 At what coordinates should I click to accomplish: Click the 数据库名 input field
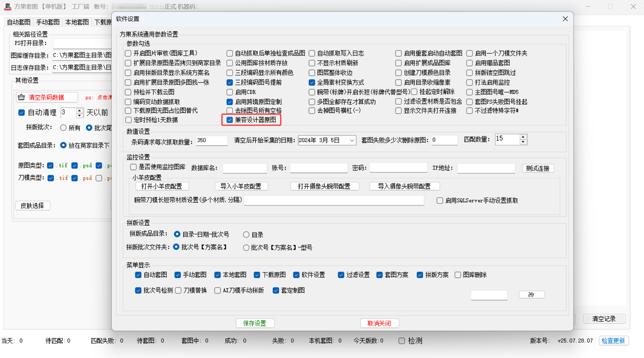pyautogui.click(x=245, y=168)
